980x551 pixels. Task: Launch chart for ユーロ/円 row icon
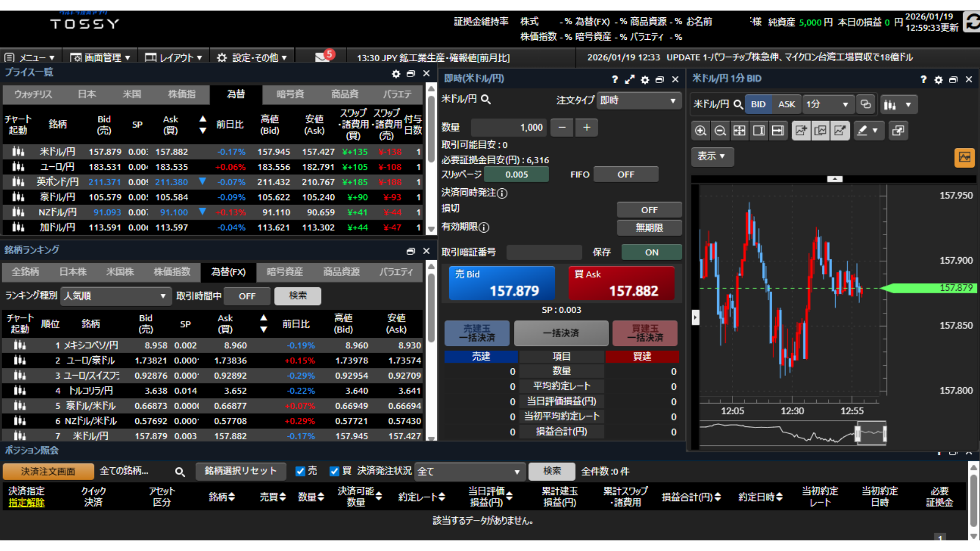(x=18, y=167)
